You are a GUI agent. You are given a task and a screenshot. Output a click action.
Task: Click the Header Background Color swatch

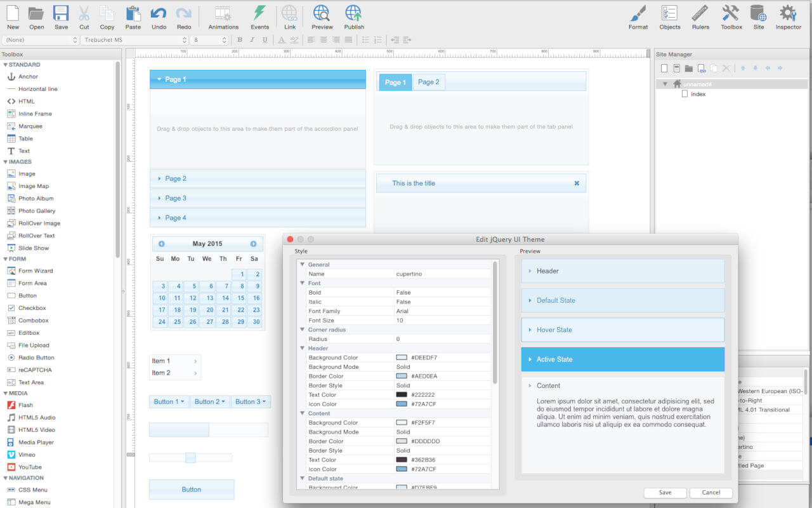point(402,358)
